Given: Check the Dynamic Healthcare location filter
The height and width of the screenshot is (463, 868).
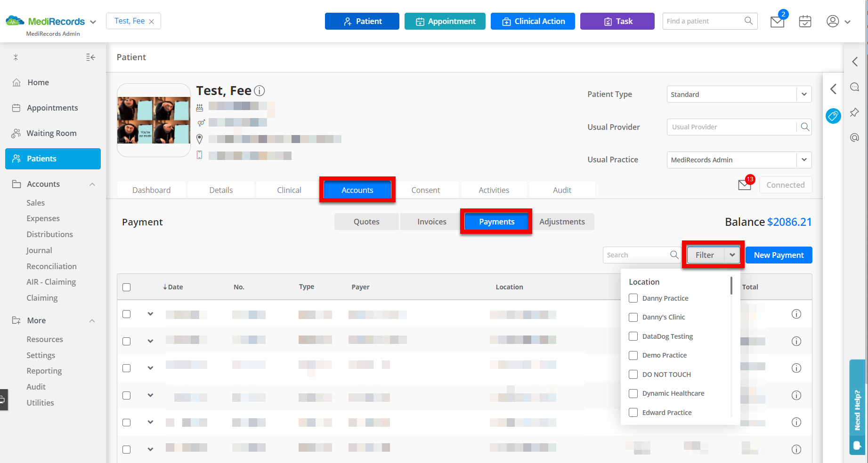Looking at the screenshot, I should click(x=633, y=393).
